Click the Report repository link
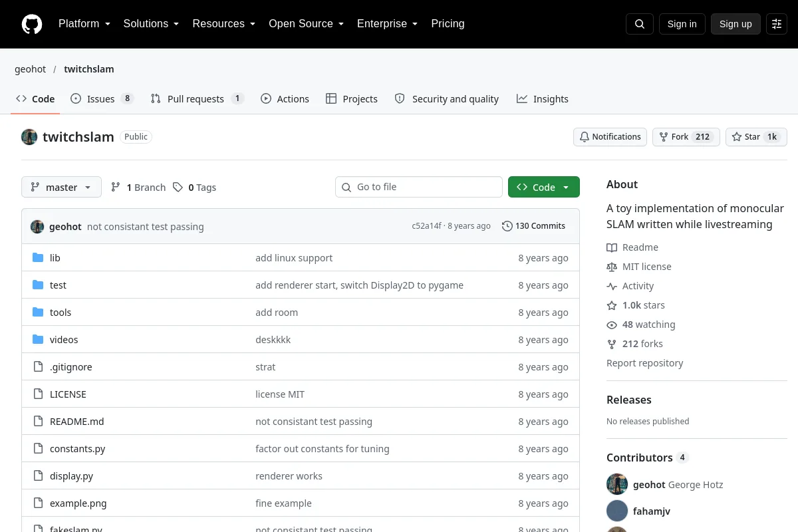This screenshot has width=798, height=532. tap(644, 363)
